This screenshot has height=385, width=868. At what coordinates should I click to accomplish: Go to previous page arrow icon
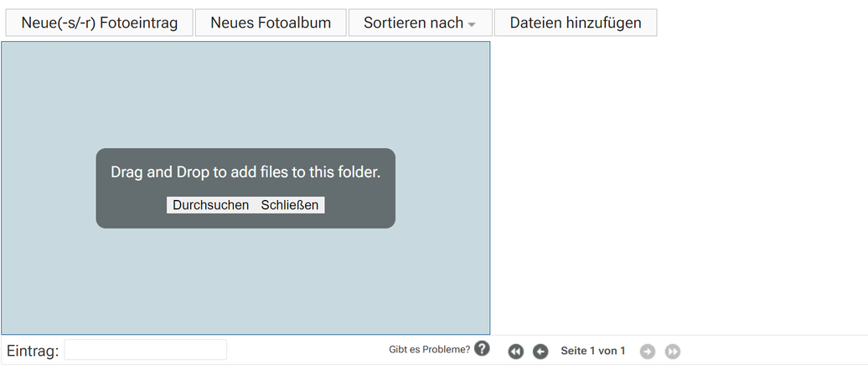tap(540, 352)
